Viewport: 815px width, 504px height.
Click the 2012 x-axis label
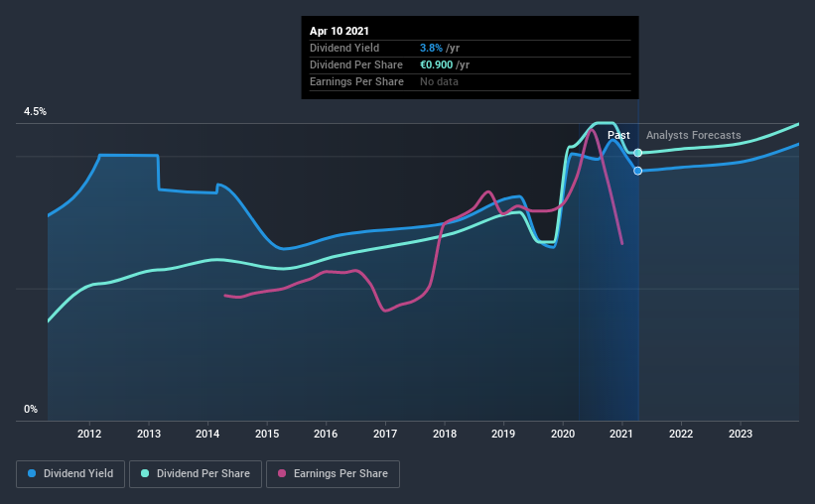(x=89, y=434)
